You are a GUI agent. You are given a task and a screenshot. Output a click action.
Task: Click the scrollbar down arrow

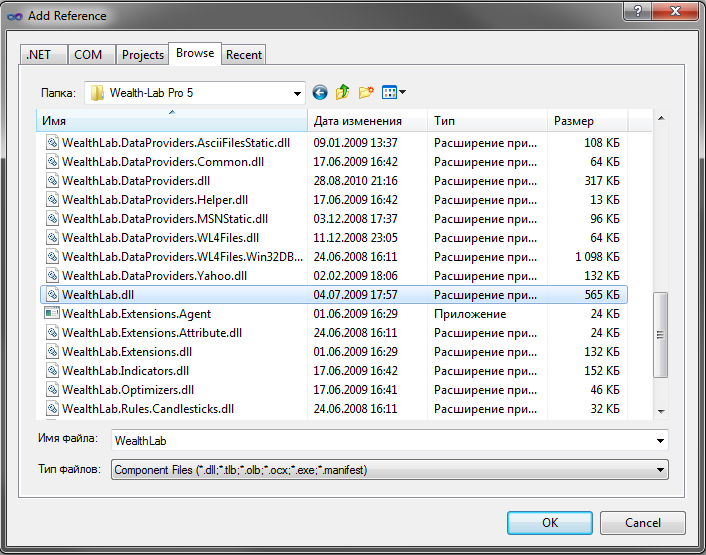(x=661, y=411)
